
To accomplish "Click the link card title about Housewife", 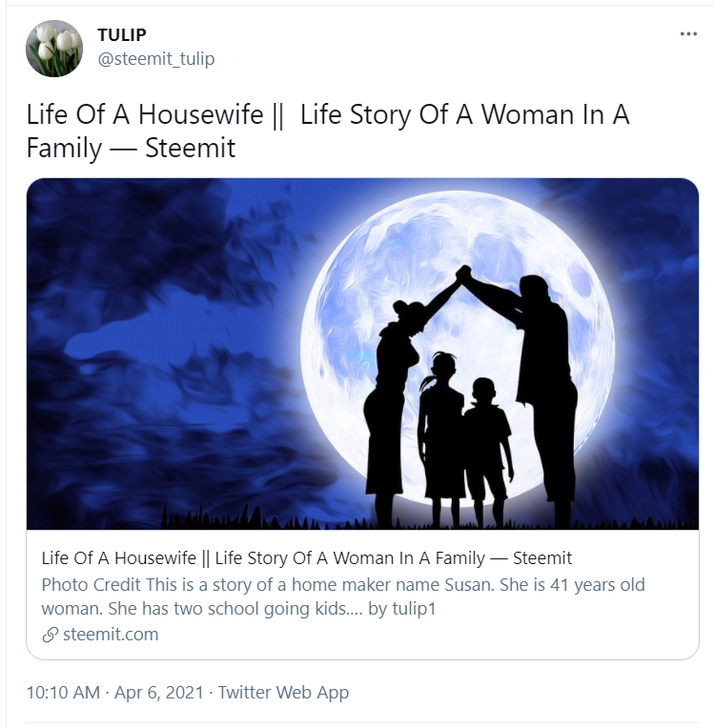I will pyautogui.click(x=307, y=558).
